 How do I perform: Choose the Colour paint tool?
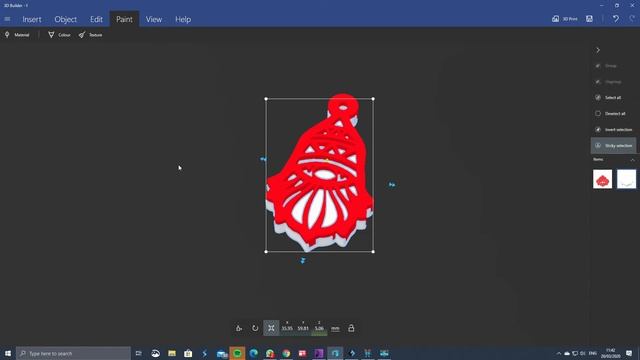point(59,35)
